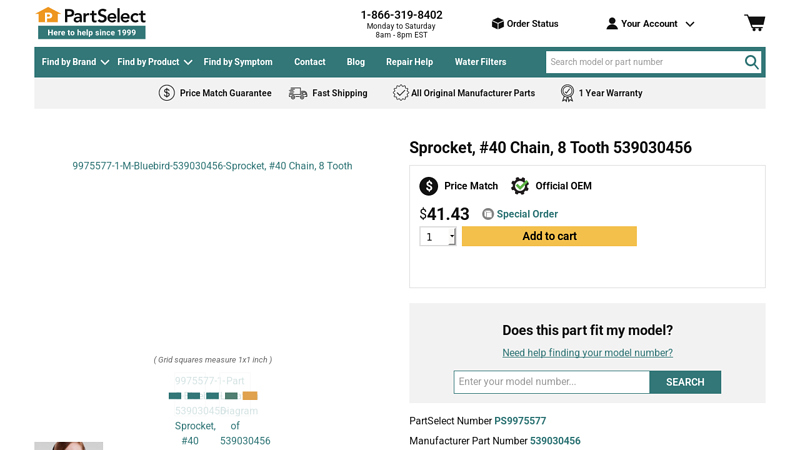Select the orange image carousel indicator
This screenshot has width=800, height=450.
click(250, 396)
